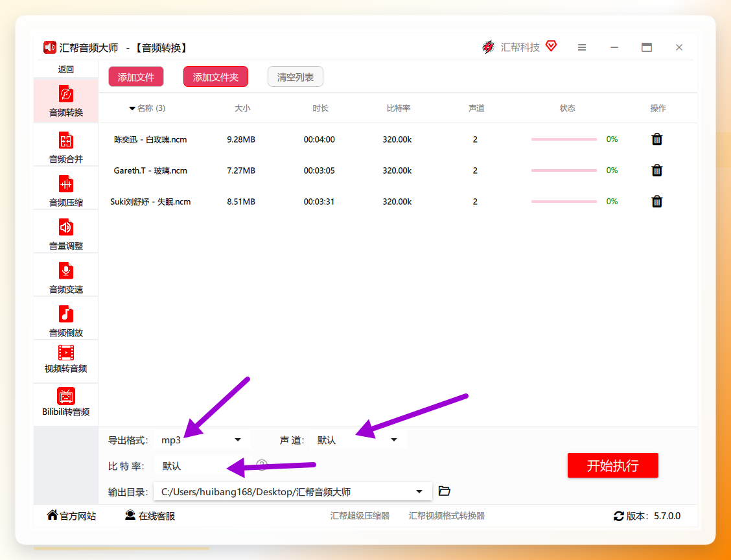Click the 00:04:00 duration cell
Screen dimensions: 731x560
click(x=319, y=139)
